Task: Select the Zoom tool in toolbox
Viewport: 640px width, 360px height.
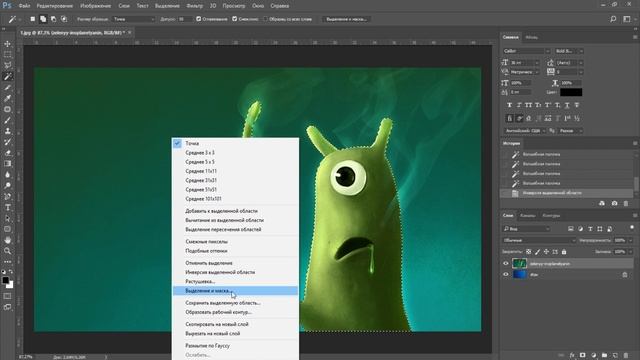Action: click(x=7, y=251)
